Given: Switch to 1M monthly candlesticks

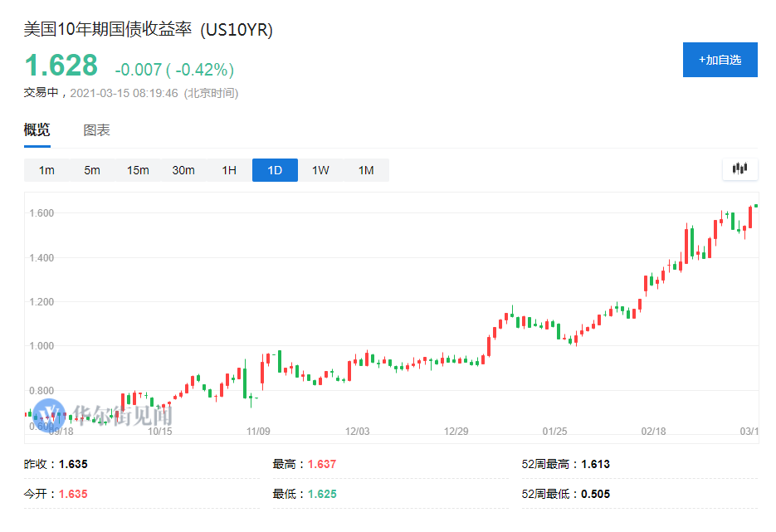Looking at the screenshot, I should 366,169.
